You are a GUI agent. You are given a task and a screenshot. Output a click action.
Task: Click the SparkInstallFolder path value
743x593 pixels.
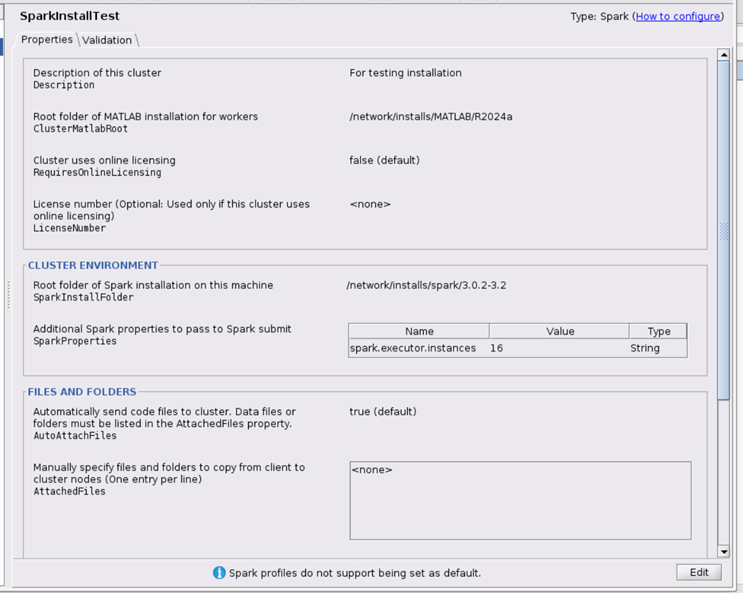click(x=425, y=285)
